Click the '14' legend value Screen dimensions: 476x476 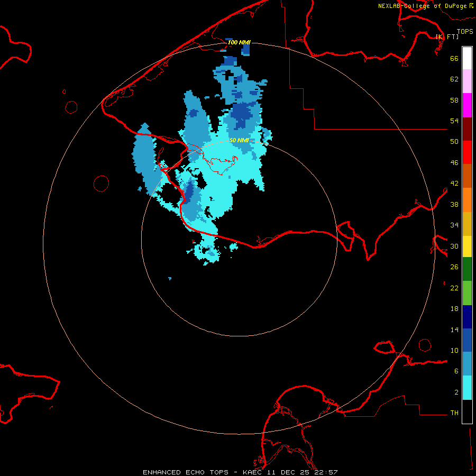coord(454,329)
